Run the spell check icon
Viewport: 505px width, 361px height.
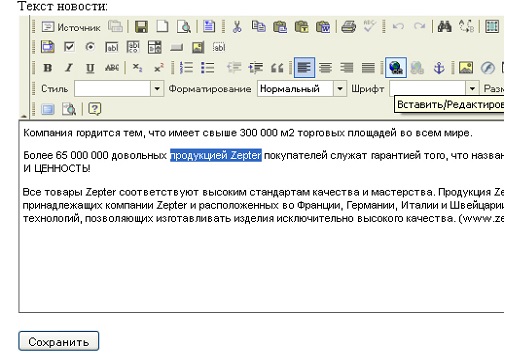coord(369,27)
